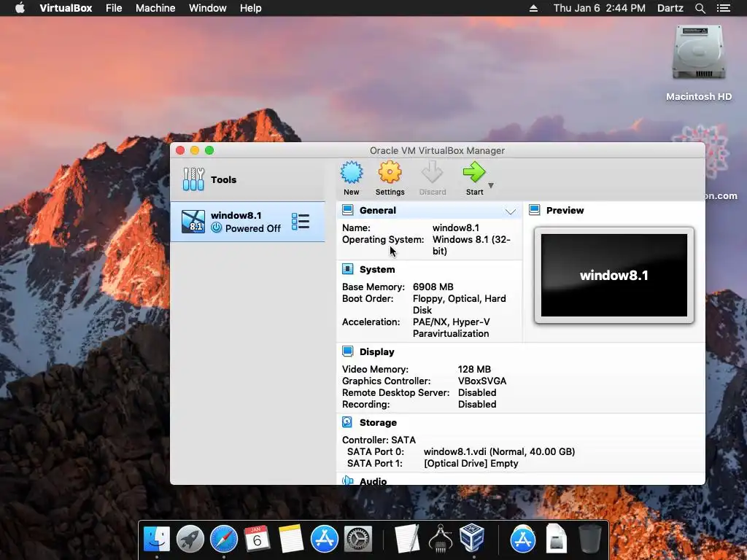Click the window8.1 preview thumbnail
Image resolution: width=747 pixels, height=560 pixels.
click(614, 275)
